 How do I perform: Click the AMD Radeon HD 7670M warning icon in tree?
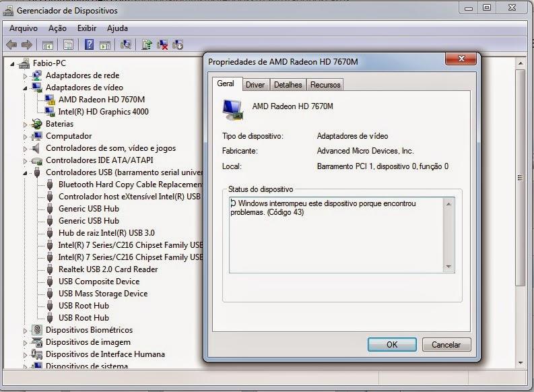coord(50,100)
